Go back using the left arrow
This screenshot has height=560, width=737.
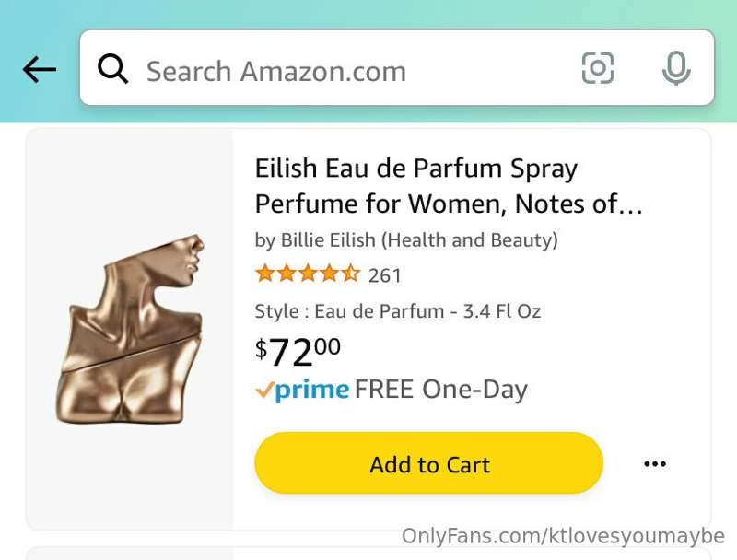coord(40,69)
